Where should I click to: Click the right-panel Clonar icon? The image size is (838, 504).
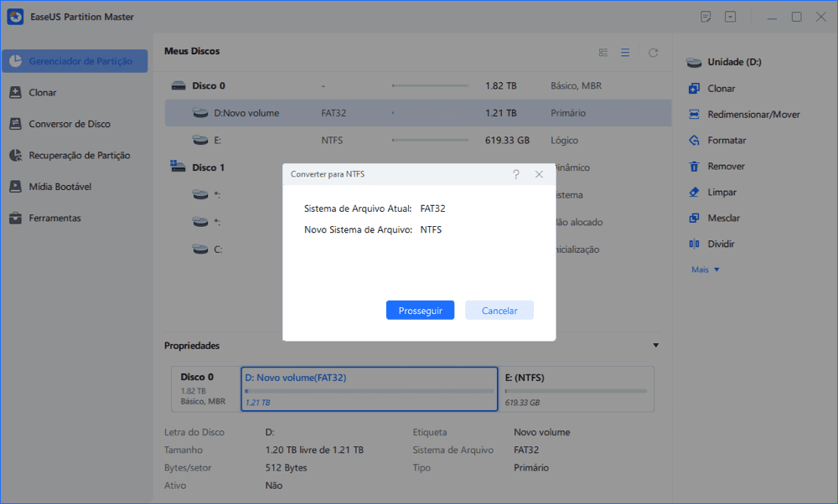pos(694,89)
